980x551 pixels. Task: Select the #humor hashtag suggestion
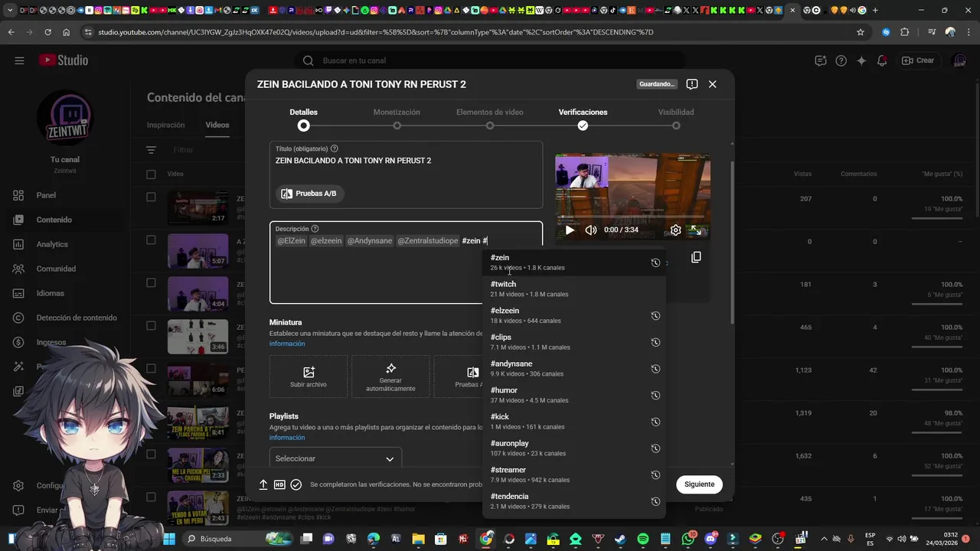pos(574,395)
